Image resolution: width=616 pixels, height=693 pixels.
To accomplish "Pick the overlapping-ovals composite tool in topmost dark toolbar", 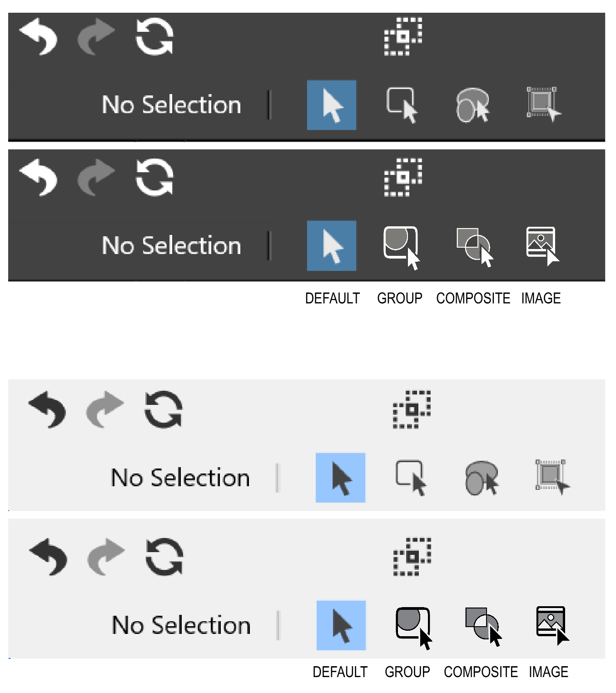I will [472, 105].
